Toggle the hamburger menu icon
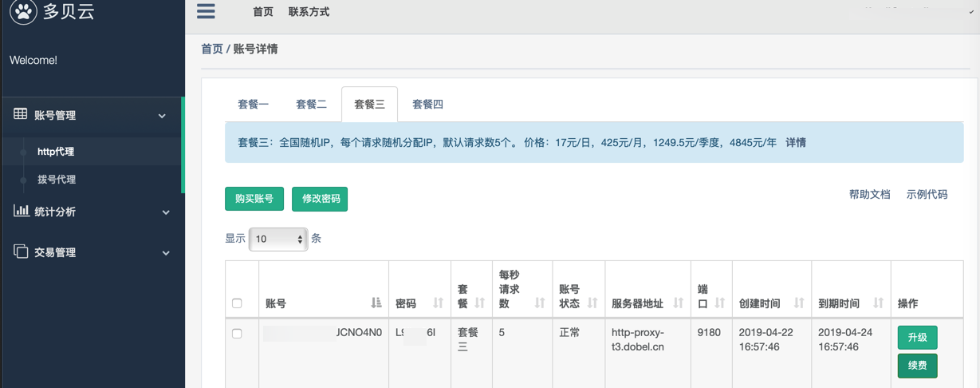This screenshot has height=388, width=980. (206, 10)
